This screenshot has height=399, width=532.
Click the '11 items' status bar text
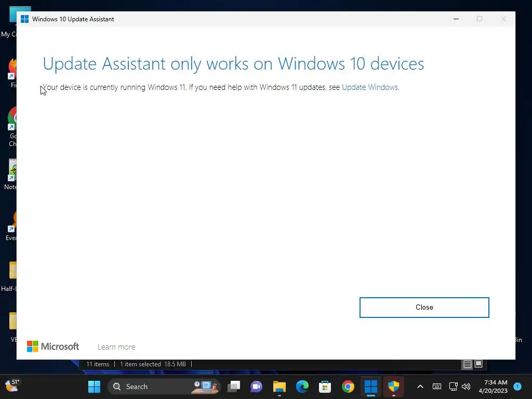pyautogui.click(x=97, y=364)
